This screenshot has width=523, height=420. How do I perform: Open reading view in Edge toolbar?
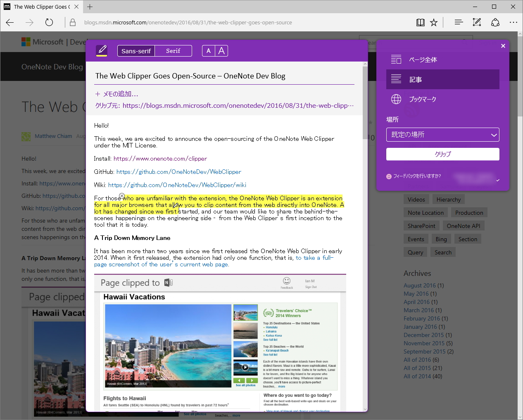coord(420,22)
